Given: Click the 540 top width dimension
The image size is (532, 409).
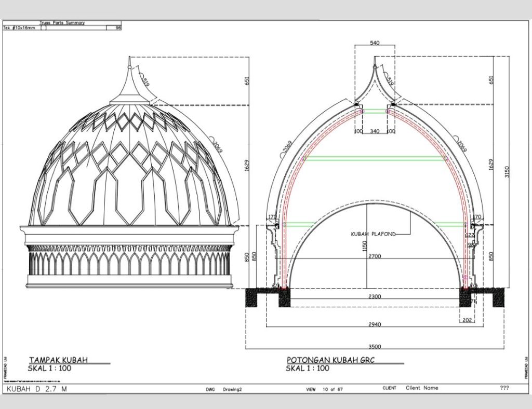Looking at the screenshot, I should coord(374,43).
